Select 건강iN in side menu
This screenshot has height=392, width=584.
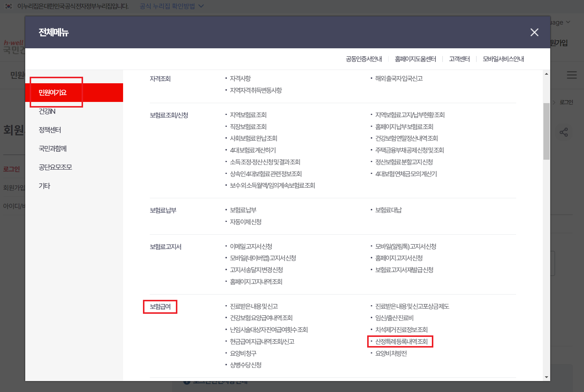(x=47, y=111)
